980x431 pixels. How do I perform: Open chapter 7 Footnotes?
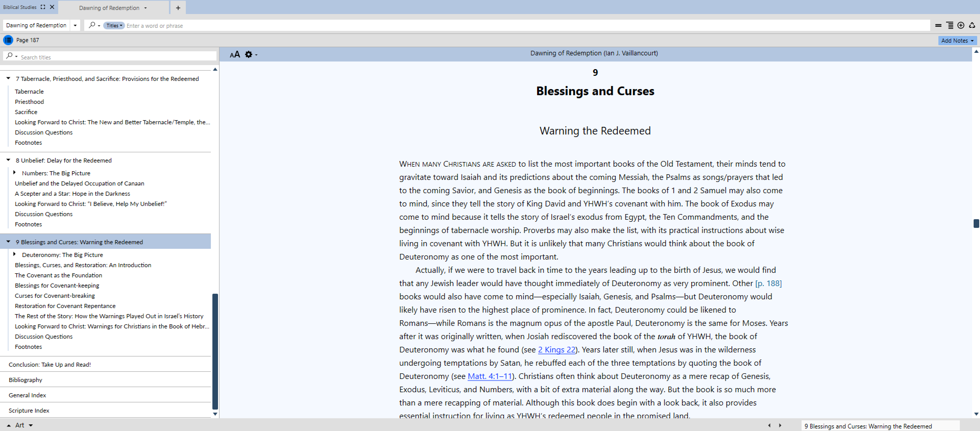pos(29,143)
